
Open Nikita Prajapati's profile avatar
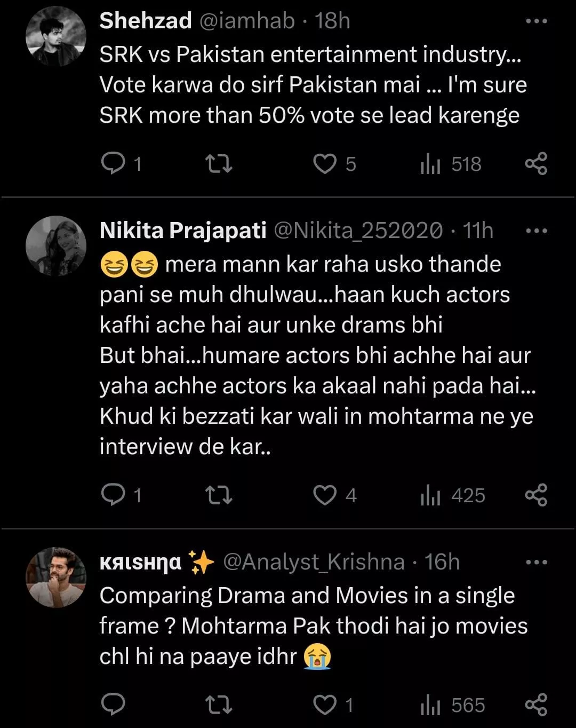tap(56, 246)
